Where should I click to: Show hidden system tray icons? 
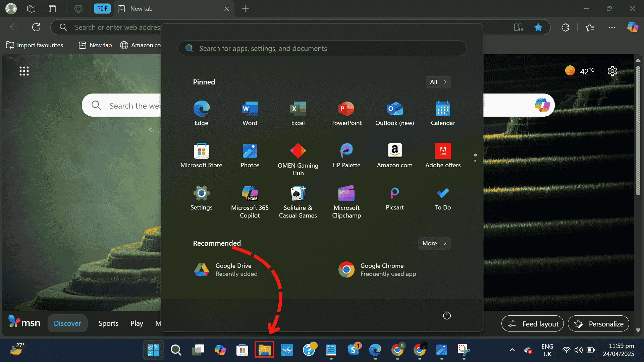512,350
